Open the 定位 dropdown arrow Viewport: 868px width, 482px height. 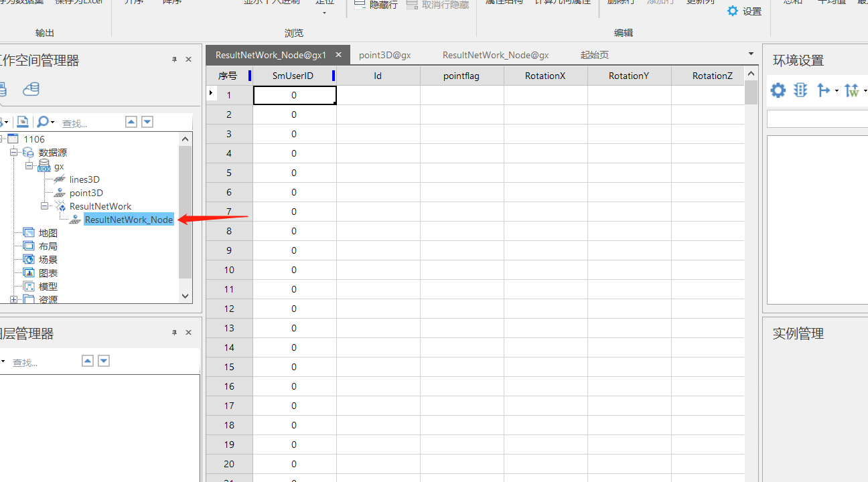tap(325, 13)
